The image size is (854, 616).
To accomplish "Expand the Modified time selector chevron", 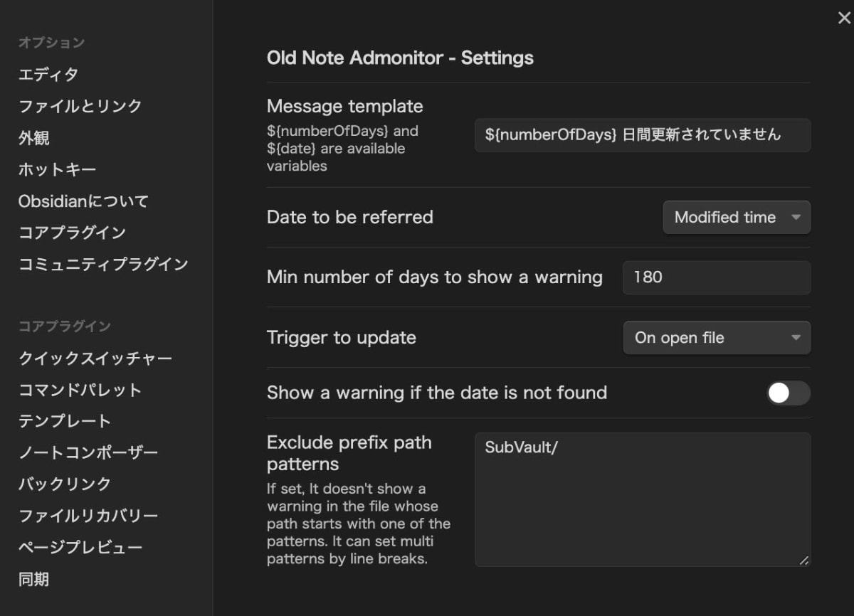I will pos(798,218).
